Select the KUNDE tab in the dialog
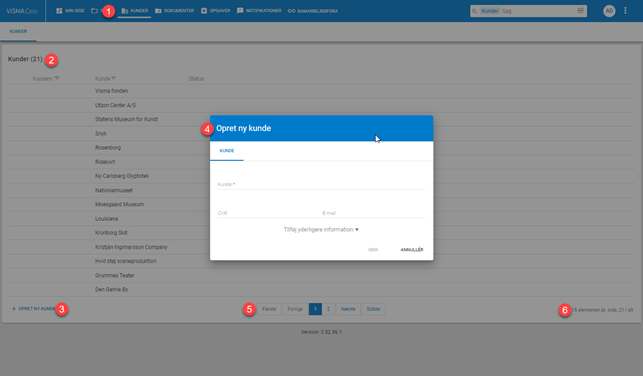This screenshot has width=643, height=376. [x=227, y=151]
